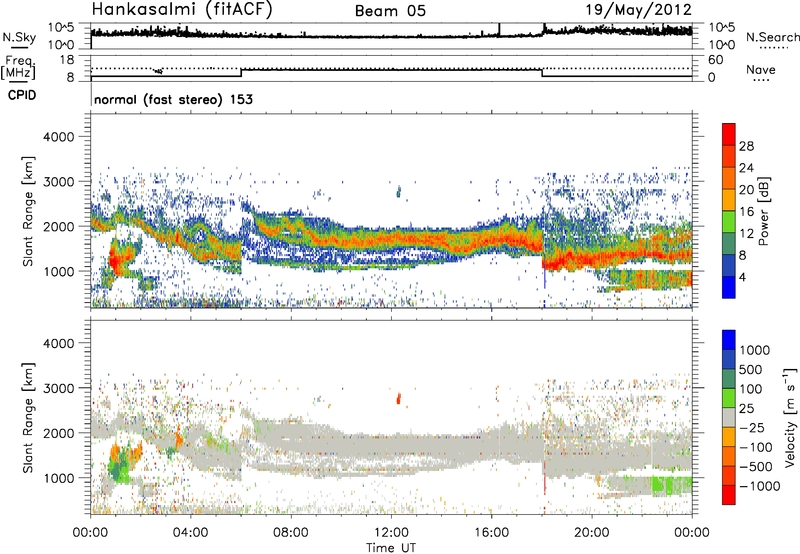The image size is (800, 554).
Task: Click the '20:00' time axis tick label
Action: point(592,533)
